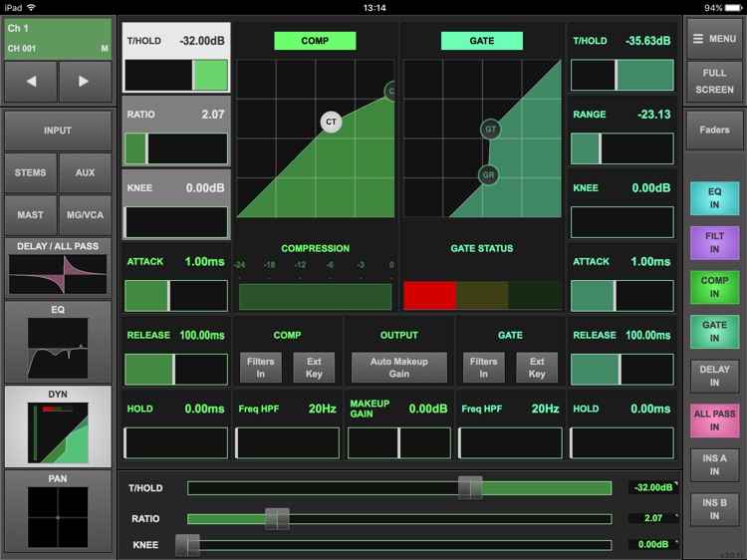Select compressor KNEE 0.00dB parameter
This screenshot has width=747, height=560.
click(176, 204)
